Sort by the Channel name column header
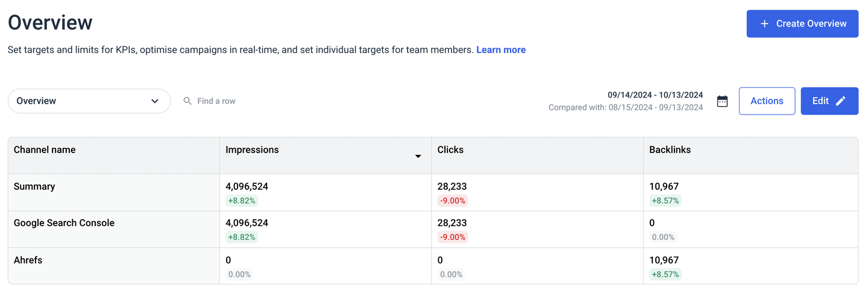868x291 pixels. point(45,150)
